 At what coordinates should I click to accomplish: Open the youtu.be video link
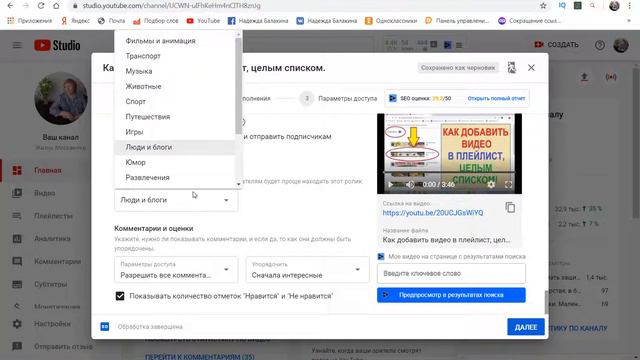click(433, 213)
